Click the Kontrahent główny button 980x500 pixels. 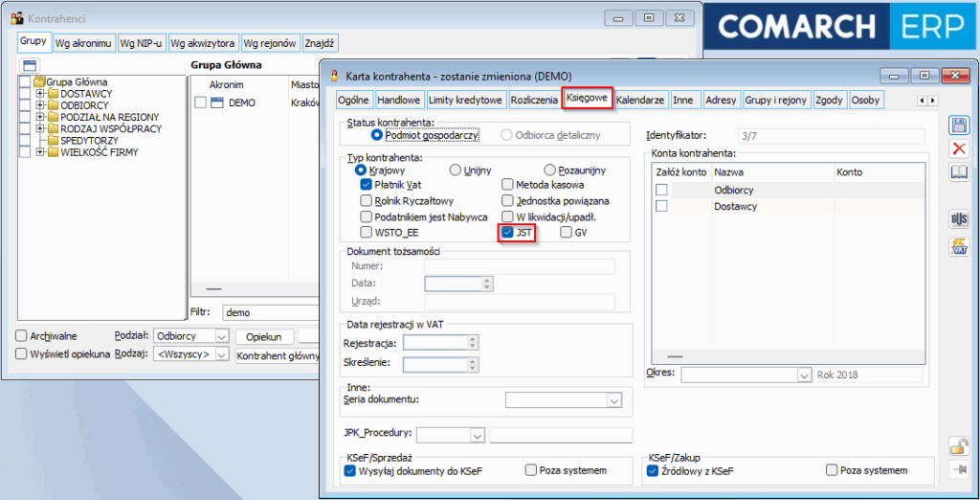[278, 354]
